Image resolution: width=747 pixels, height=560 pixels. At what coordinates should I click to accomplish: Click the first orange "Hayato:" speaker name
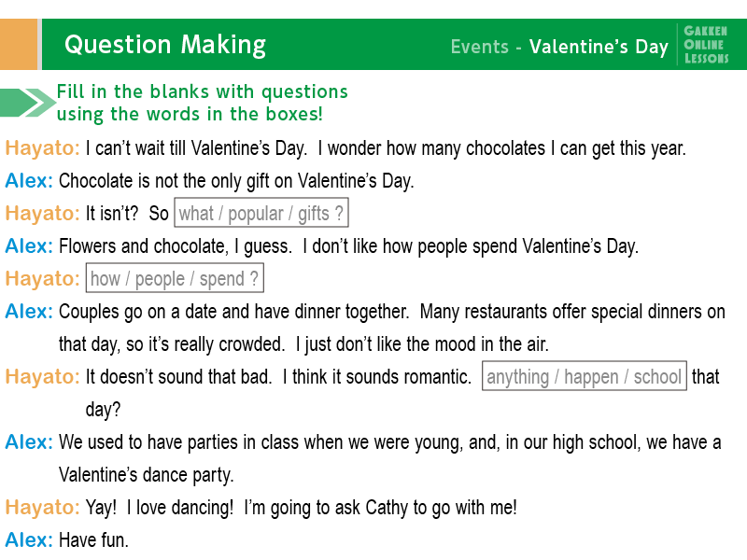pos(42,147)
